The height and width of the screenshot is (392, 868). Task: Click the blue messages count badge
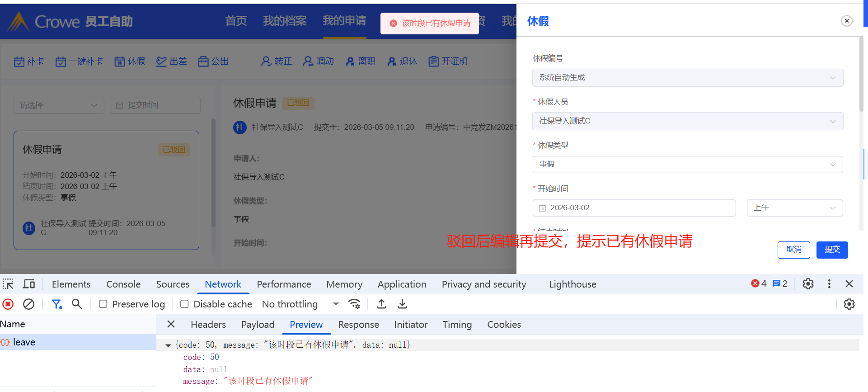[780, 283]
